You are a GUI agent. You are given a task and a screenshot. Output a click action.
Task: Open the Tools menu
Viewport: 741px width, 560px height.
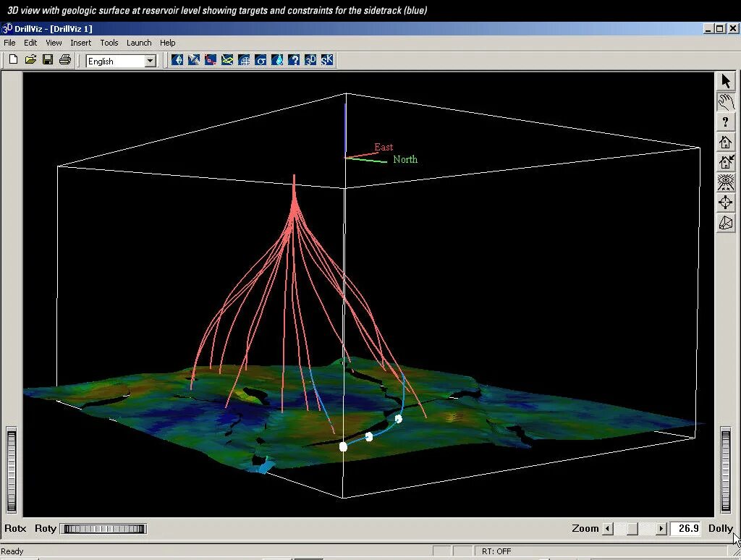point(109,43)
